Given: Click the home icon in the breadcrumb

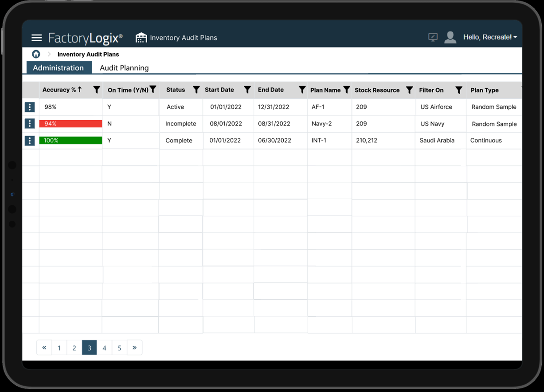Looking at the screenshot, I should (x=36, y=54).
